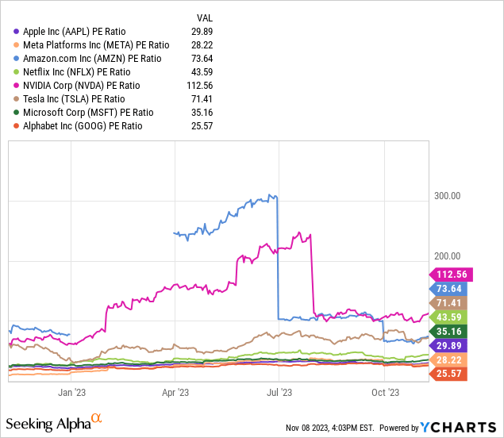Click the Netflix green legend dot

click(17, 71)
